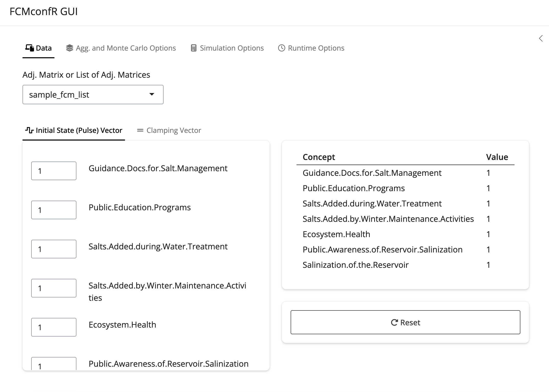This screenshot has width=549, height=392.
Task: Select Guidance.Docs.for.Salt.Management row in the table
Action: [405, 173]
